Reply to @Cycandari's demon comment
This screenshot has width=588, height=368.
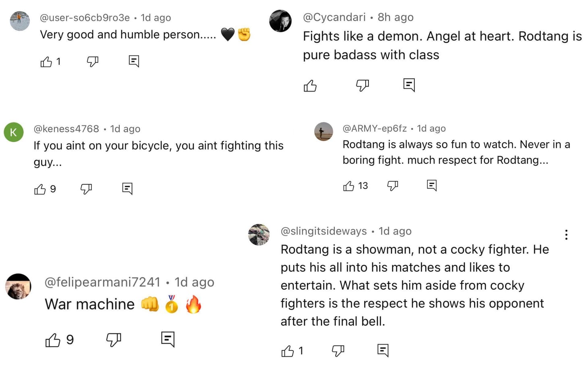pyautogui.click(x=409, y=85)
